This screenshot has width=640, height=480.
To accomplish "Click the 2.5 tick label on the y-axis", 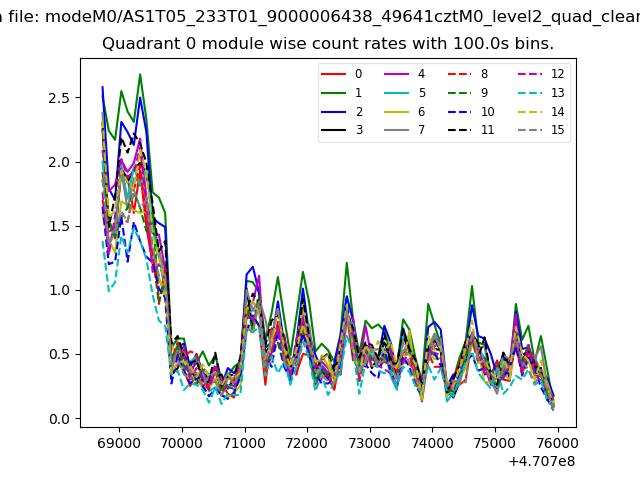I will pos(59,98).
